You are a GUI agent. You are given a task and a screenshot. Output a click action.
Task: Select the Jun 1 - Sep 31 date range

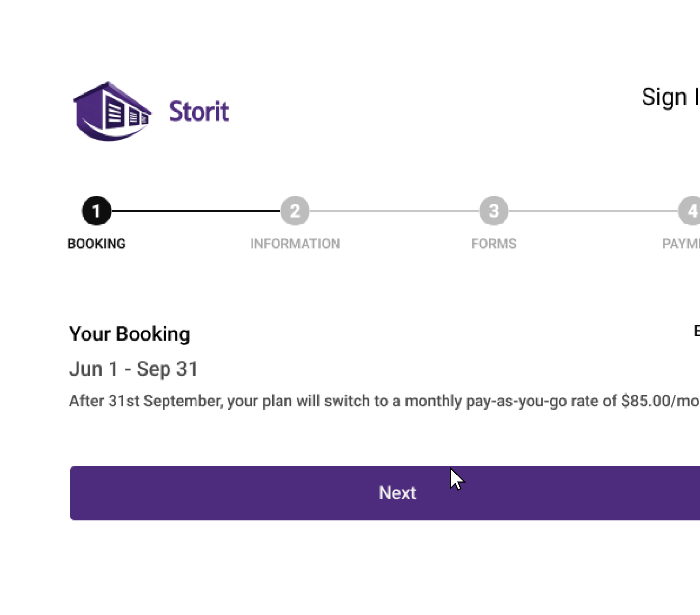(133, 369)
